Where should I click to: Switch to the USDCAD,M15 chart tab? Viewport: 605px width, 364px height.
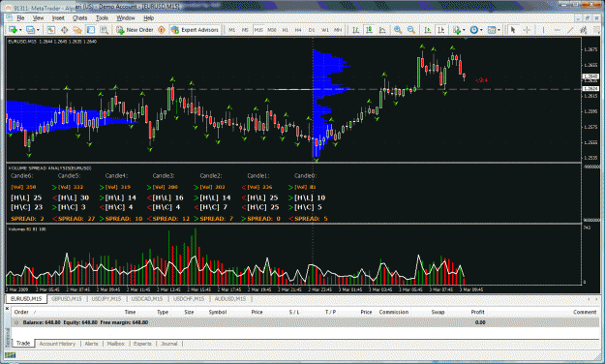(147, 299)
